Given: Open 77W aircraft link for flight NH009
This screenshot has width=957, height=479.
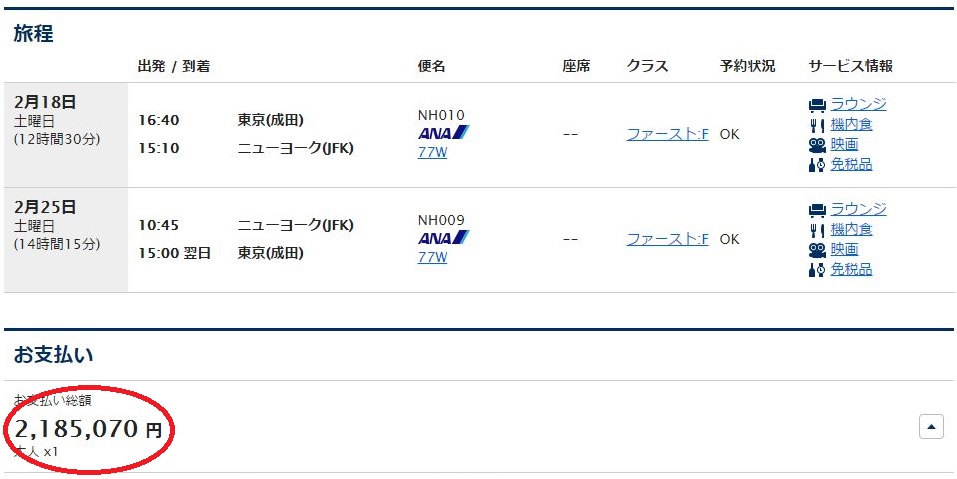Looking at the screenshot, I should (432, 258).
